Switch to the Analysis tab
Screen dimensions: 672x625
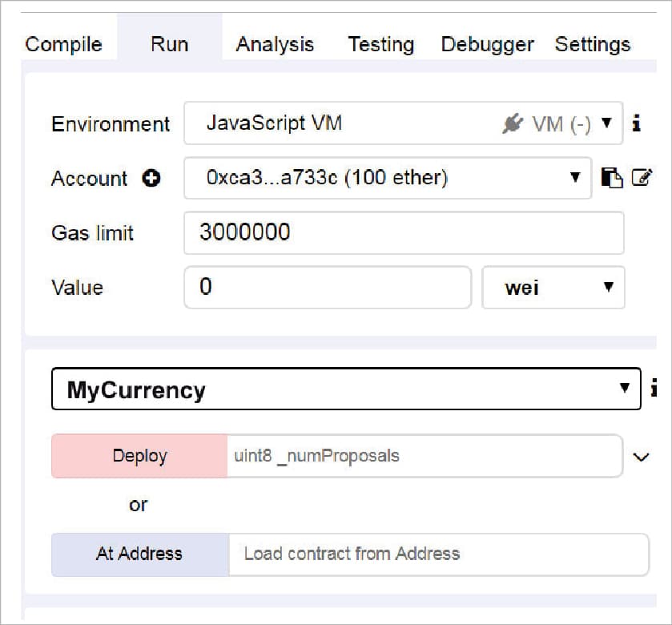275,44
